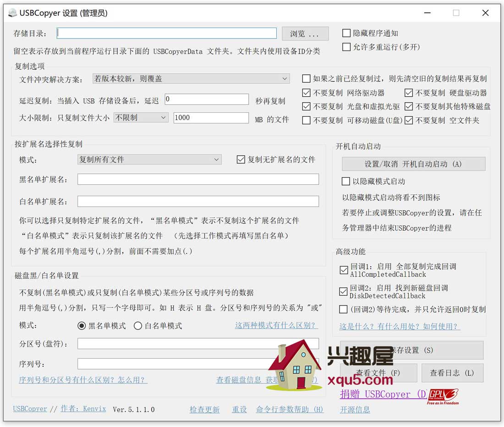Click 查看日志 (L) button
Screen dimensions: 504x427
pos(452,373)
